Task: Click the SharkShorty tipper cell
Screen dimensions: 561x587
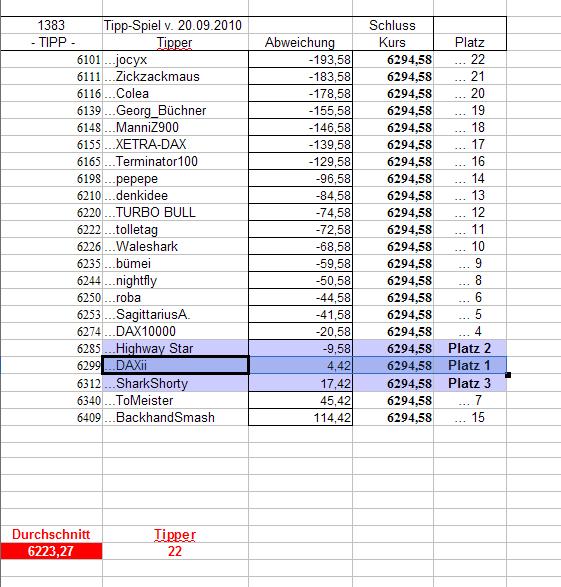Action: pos(175,383)
